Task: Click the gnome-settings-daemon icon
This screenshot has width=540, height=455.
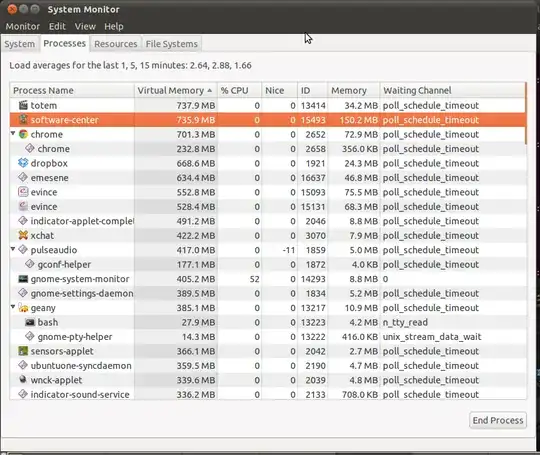Action: pyautogui.click(x=23, y=293)
